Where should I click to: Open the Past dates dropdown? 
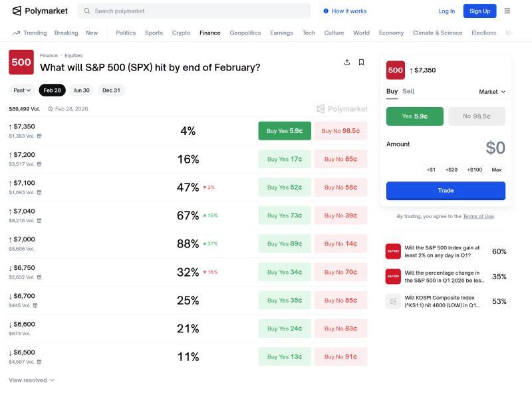(22, 90)
